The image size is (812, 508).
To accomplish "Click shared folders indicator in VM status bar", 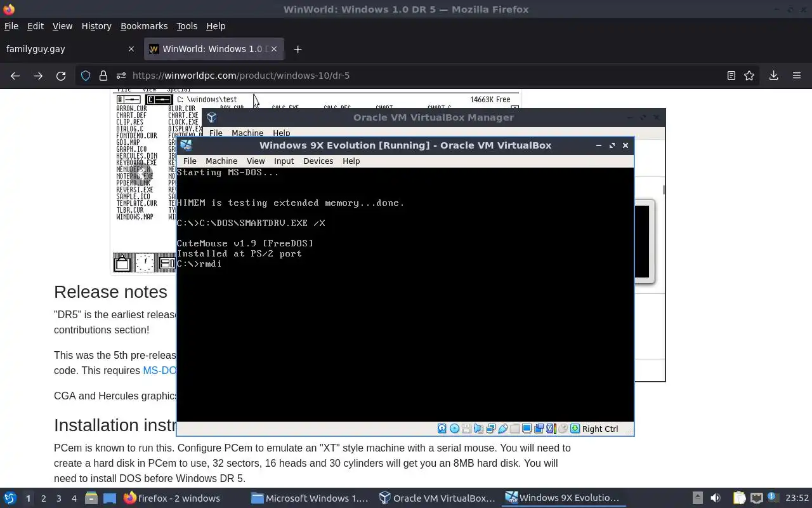I will click(x=514, y=429).
